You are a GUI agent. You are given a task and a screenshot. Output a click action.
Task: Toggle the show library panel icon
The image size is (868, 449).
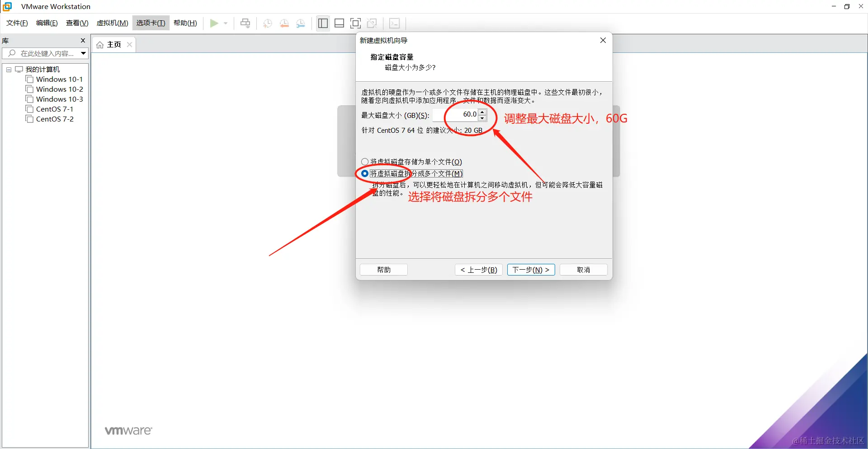pos(323,23)
